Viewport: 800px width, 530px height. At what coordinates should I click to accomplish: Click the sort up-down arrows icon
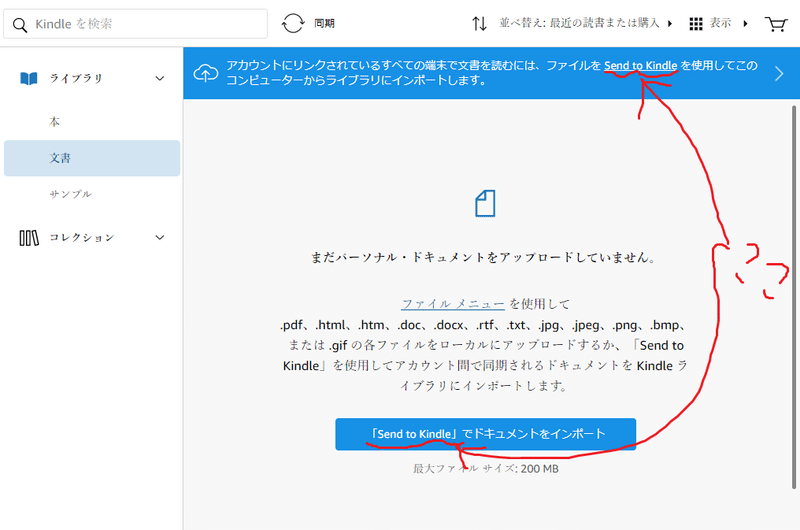479,23
